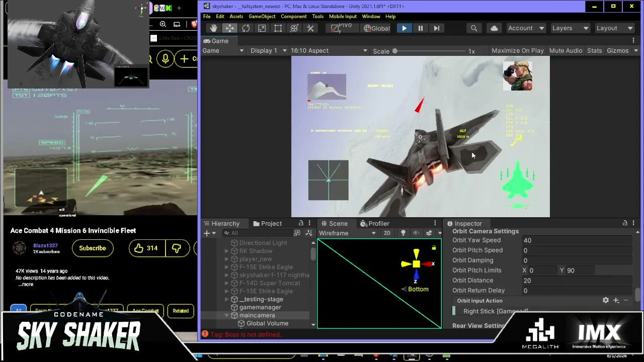Toggle 2D mode in Scene view
Viewport: 644px width, 362px height.
[x=387, y=233]
